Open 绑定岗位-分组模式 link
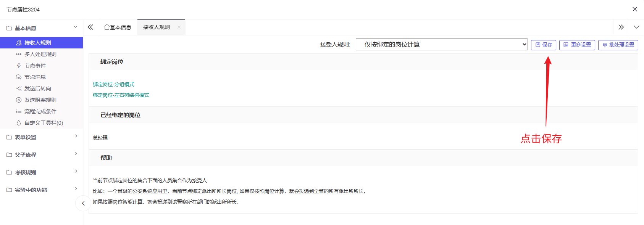This screenshot has width=644, height=225. click(x=113, y=84)
